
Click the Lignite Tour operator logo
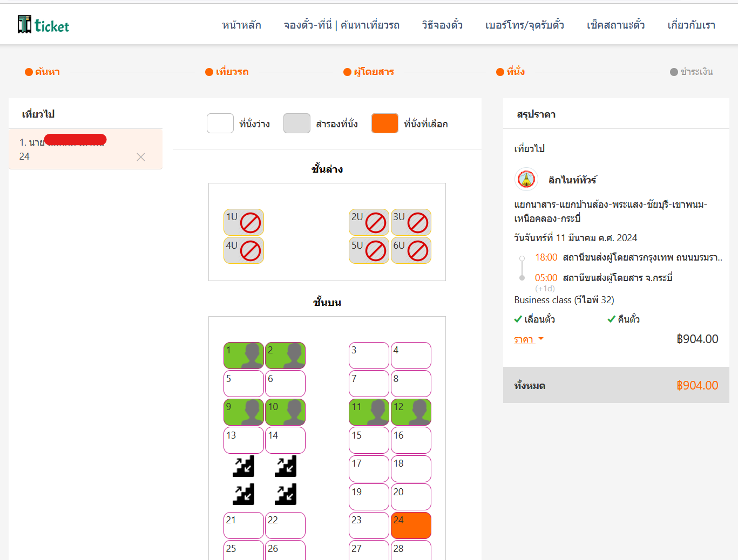click(x=526, y=180)
